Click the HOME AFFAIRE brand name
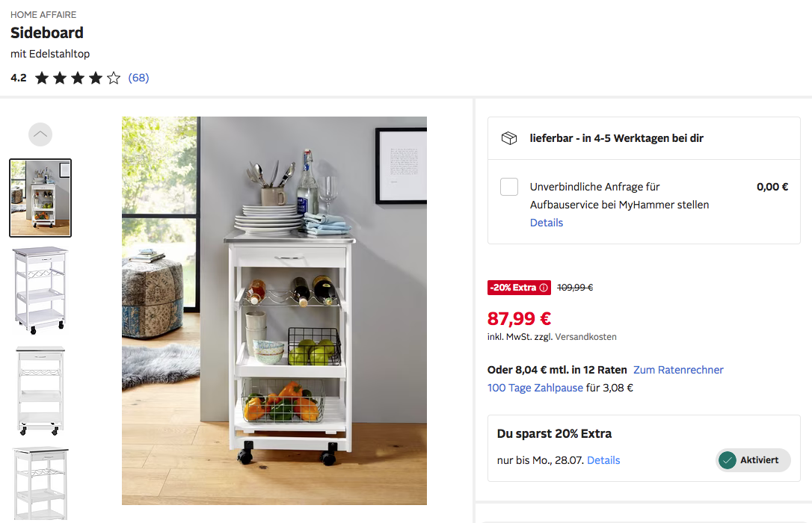The width and height of the screenshot is (812, 523). [x=43, y=14]
